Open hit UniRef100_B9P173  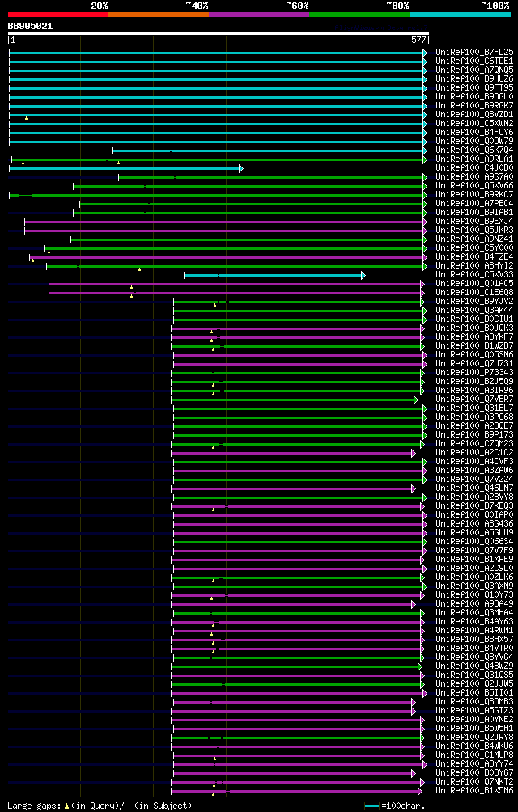(x=474, y=435)
